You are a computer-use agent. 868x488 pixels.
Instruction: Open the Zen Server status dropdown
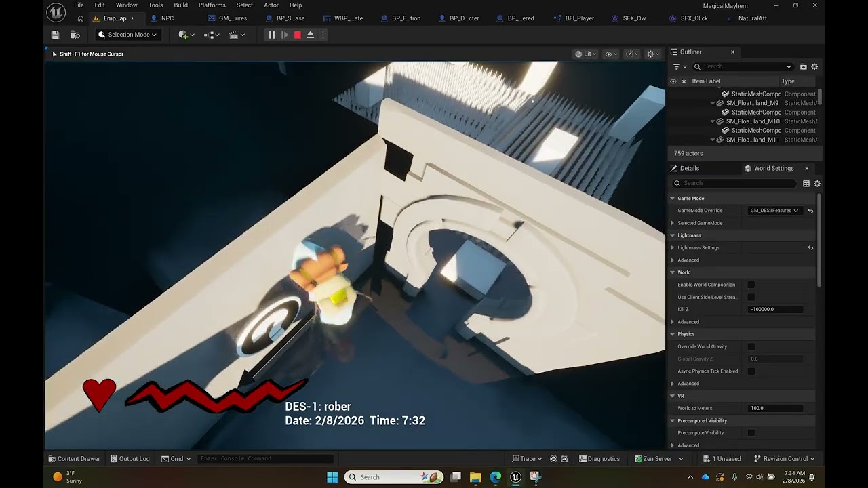point(658,459)
